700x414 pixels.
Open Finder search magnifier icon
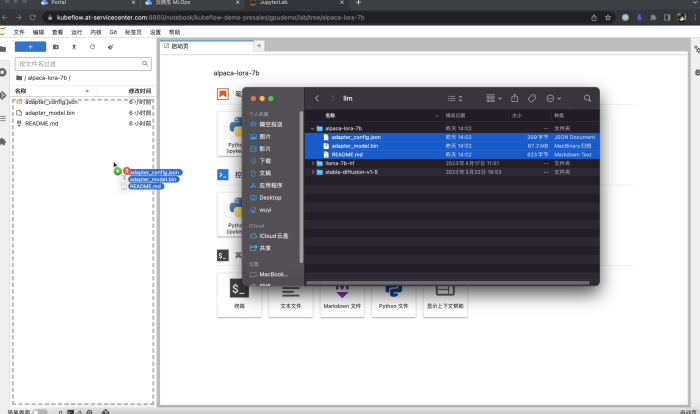coord(587,98)
